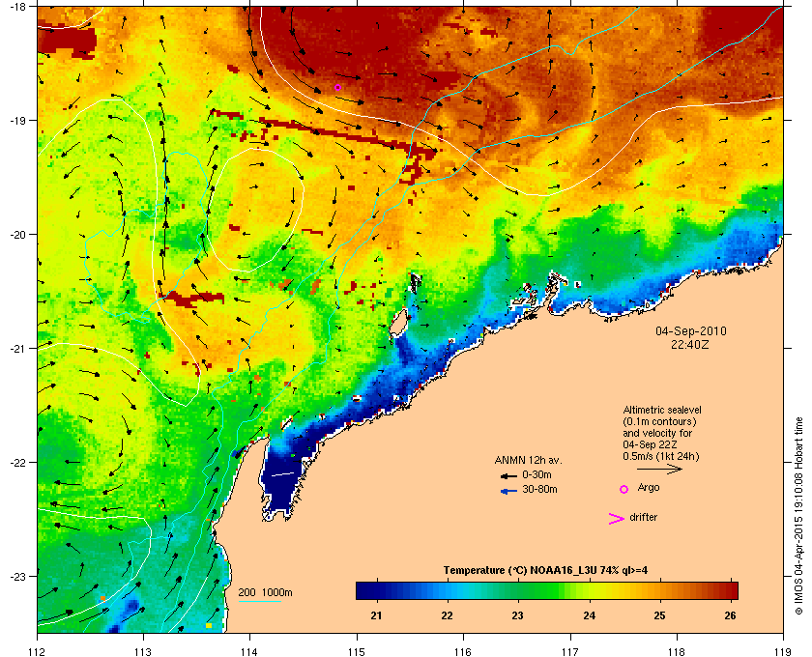
Task: Click the 'Argo' legend label
Action: pos(649,488)
